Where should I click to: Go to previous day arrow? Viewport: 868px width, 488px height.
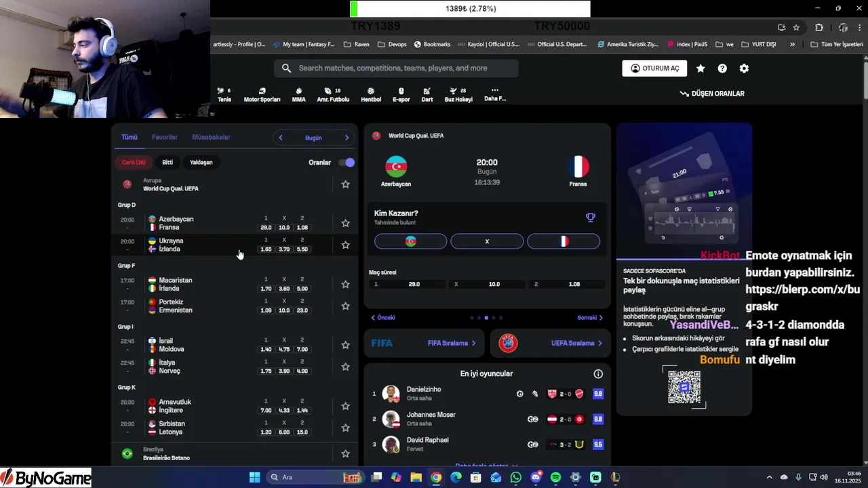[x=281, y=138]
